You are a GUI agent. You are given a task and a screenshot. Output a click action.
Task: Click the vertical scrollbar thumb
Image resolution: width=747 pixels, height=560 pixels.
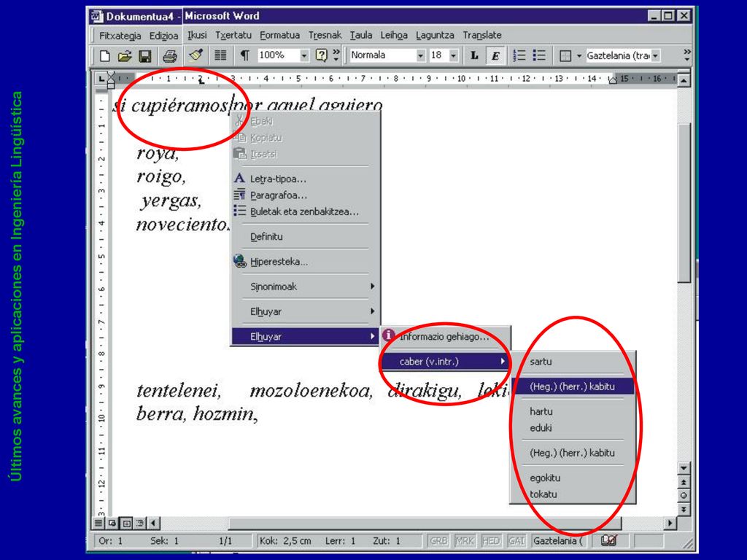tap(683, 203)
